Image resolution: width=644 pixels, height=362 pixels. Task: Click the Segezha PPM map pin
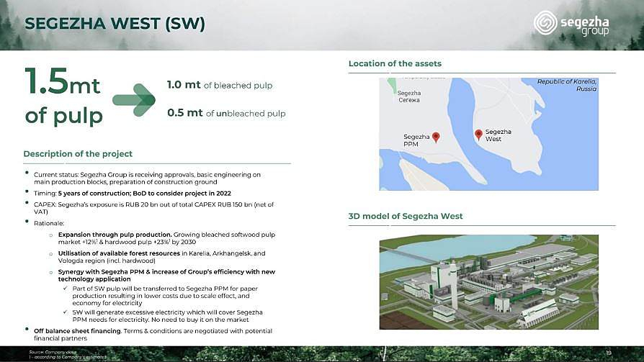tap(436, 137)
